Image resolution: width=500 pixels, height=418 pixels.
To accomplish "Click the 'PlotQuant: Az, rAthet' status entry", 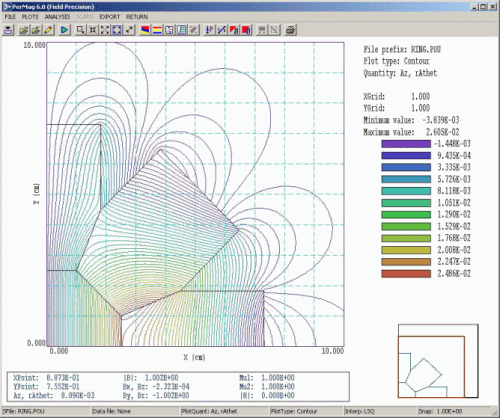I will [x=209, y=411].
